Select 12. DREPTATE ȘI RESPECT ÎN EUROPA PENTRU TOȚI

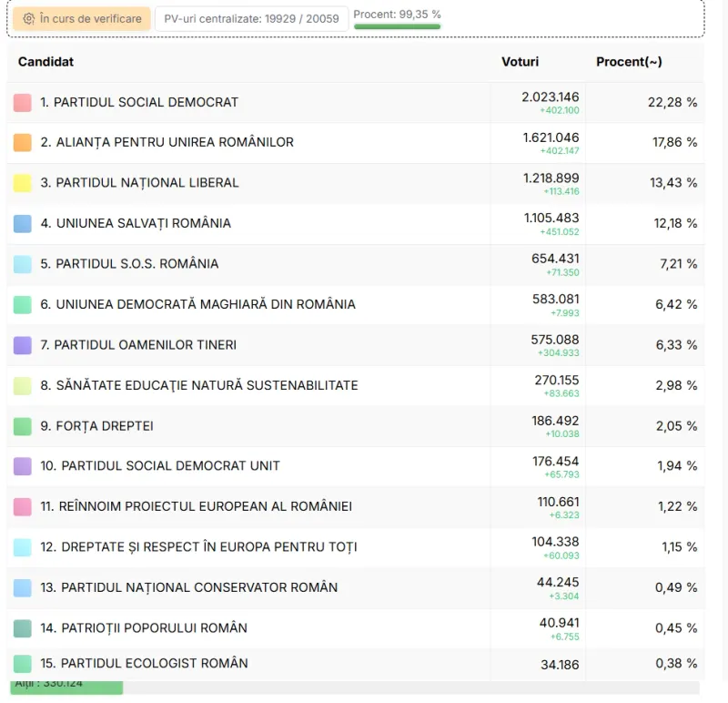click(x=198, y=547)
